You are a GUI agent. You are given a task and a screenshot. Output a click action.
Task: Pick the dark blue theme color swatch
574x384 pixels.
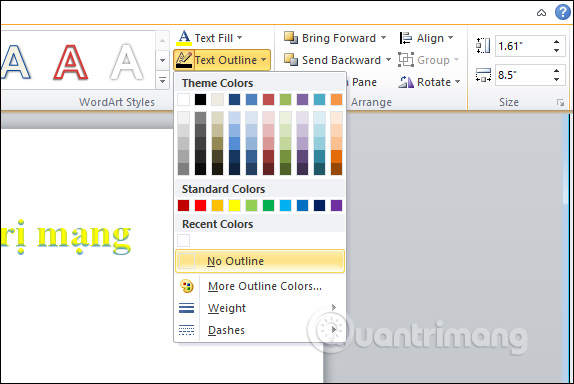pos(234,99)
